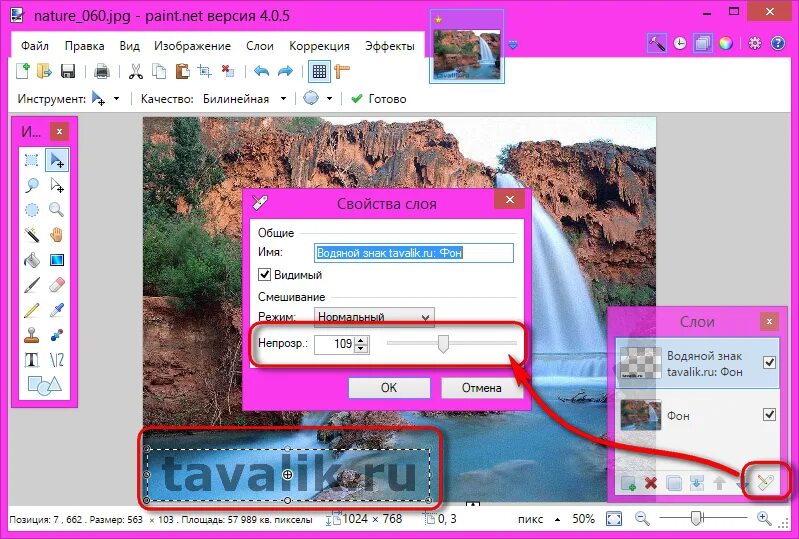This screenshot has width=799, height=539.
Task: Hide the Водяной знак tavalik.ru layer
Action: click(769, 362)
